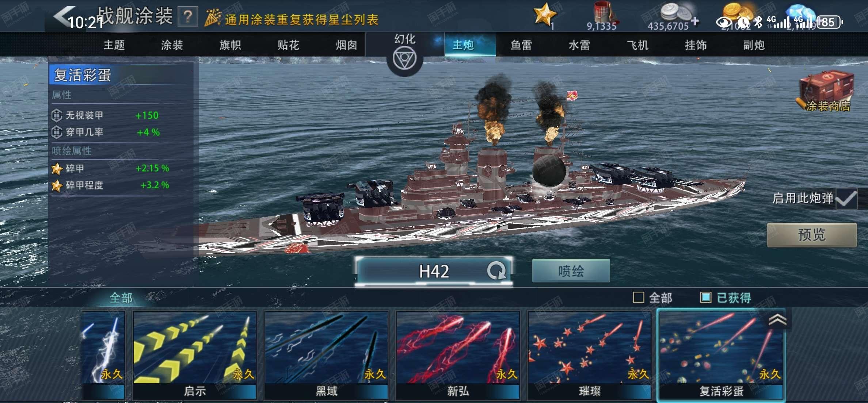Uncheck the 已获得 filter checkbox
The image size is (868, 403).
[706, 298]
